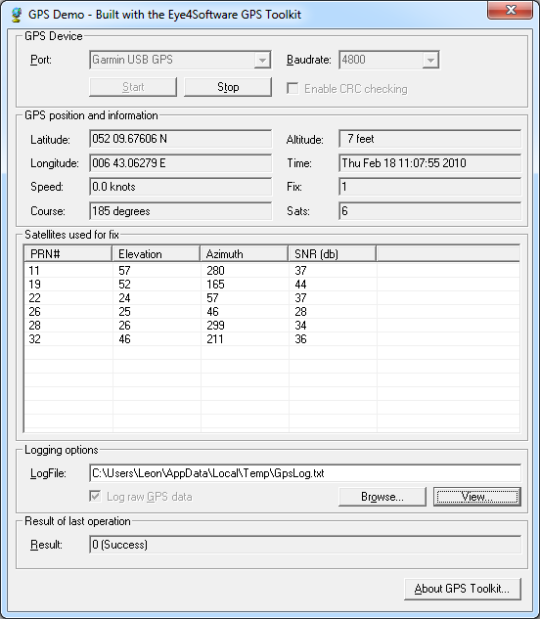The width and height of the screenshot is (540, 619).
Task: Click SNR value 44 in satellite table
Action: coord(300,284)
